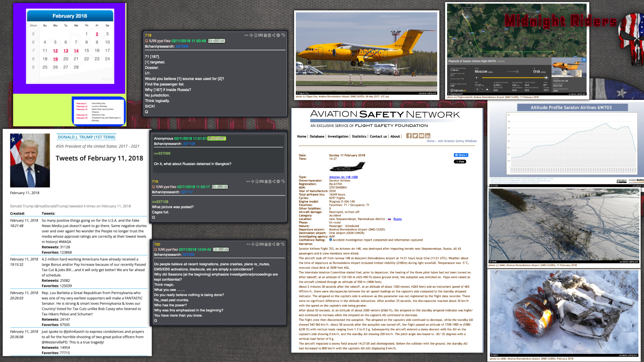Open the Antonov An-148-100B aircraft type link

click(x=343, y=177)
